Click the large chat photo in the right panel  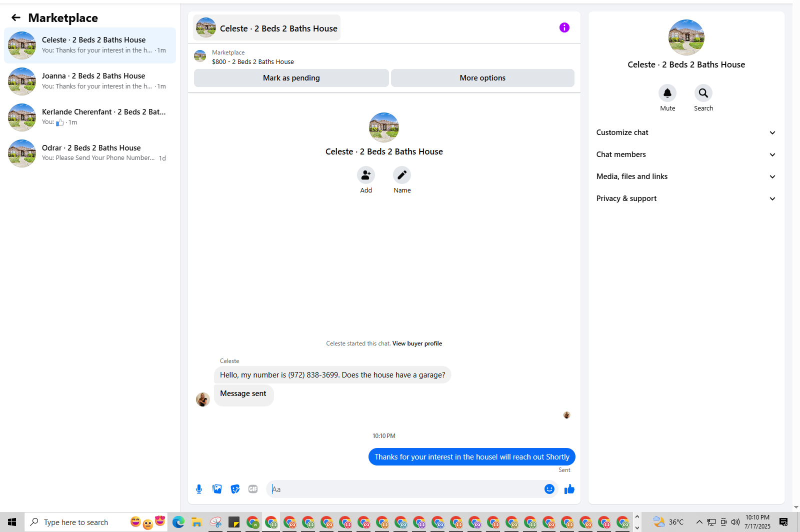pos(686,37)
